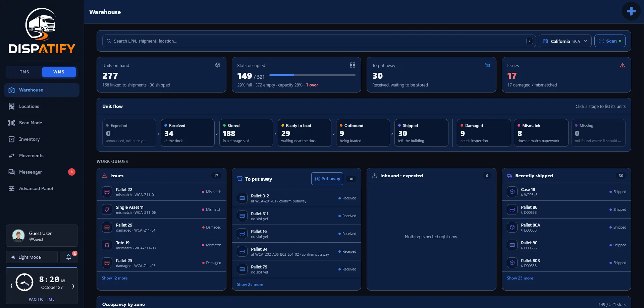The height and width of the screenshot is (308, 644).
Task: Open Scan Mode in the sidebar
Action: (42, 123)
